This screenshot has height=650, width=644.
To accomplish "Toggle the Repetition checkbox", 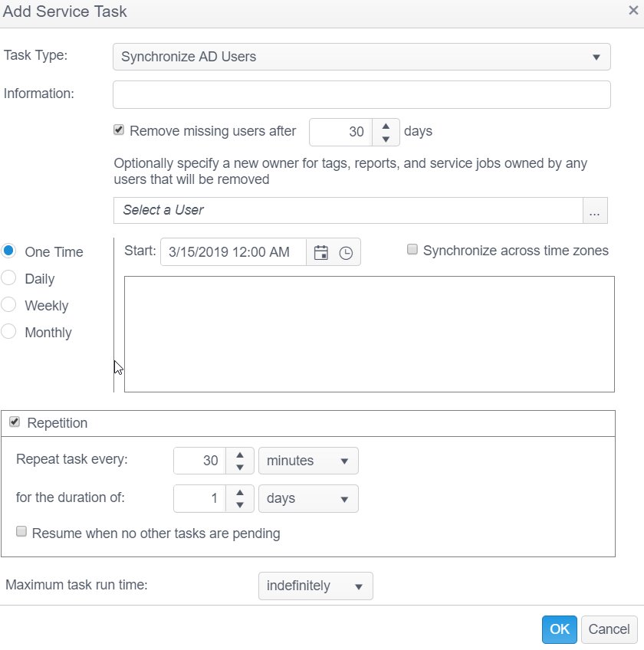I will coord(15,422).
